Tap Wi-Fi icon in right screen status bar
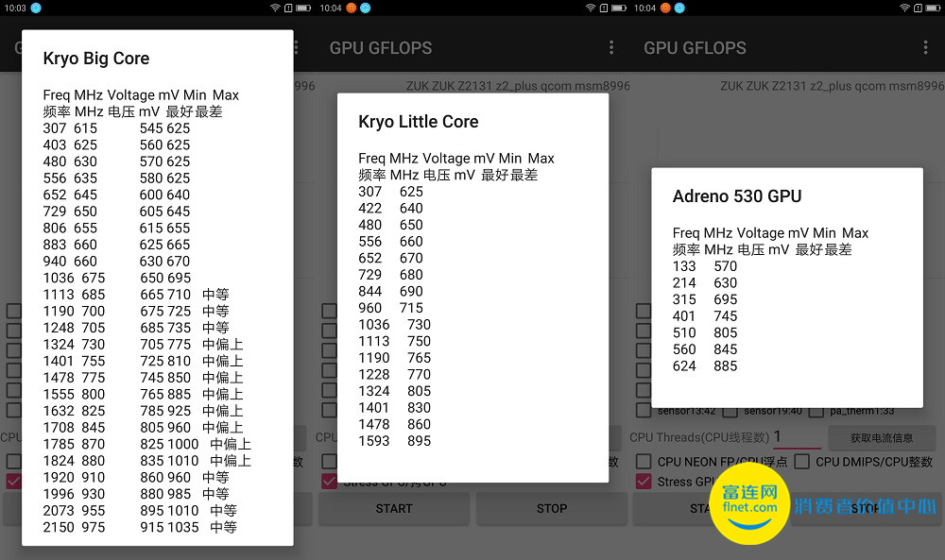 click(x=904, y=8)
